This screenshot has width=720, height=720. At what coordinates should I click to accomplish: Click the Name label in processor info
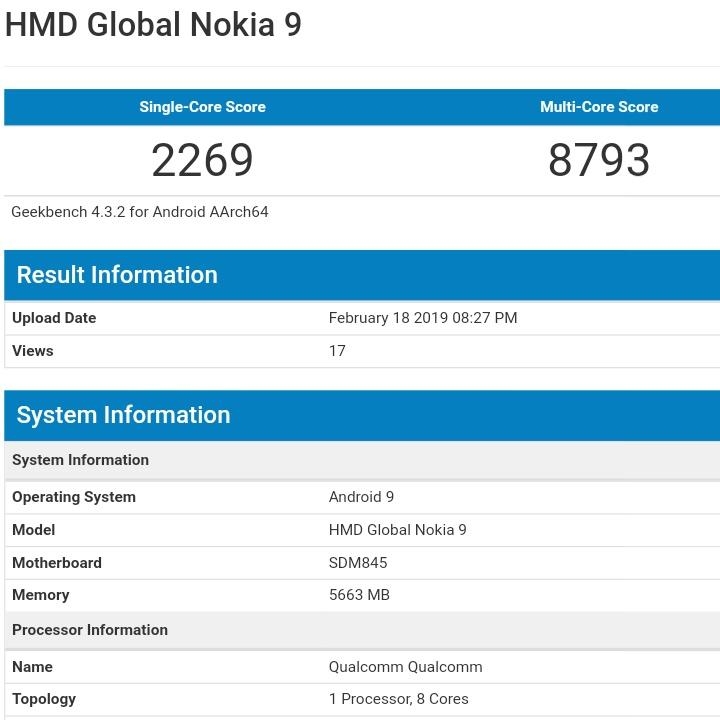pos(33,667)
